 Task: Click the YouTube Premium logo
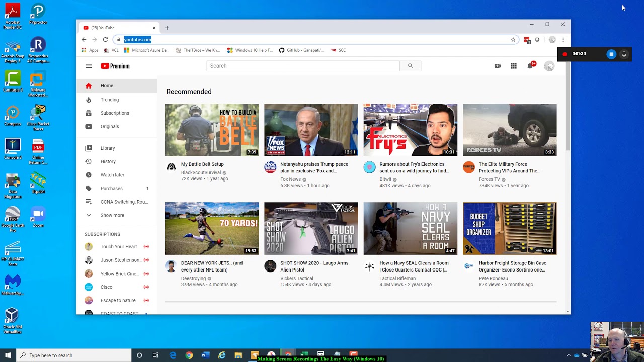115,66
